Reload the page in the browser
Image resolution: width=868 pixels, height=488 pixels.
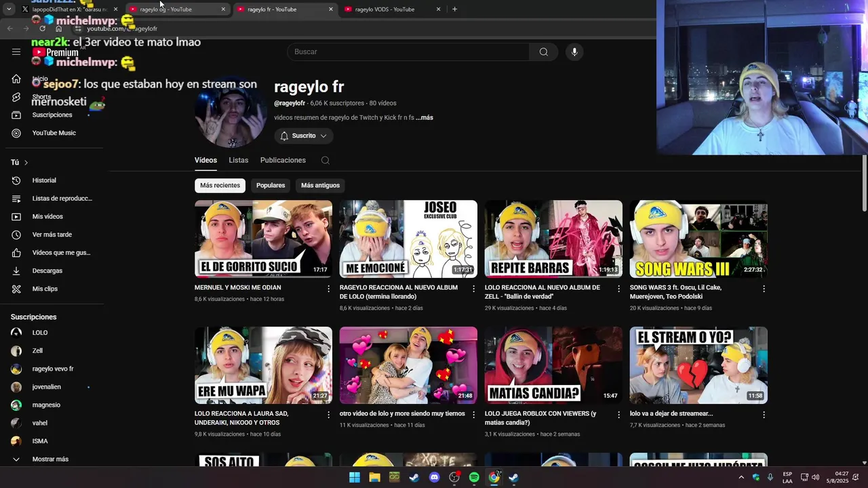pyautogui.click(x=43, y=28)
